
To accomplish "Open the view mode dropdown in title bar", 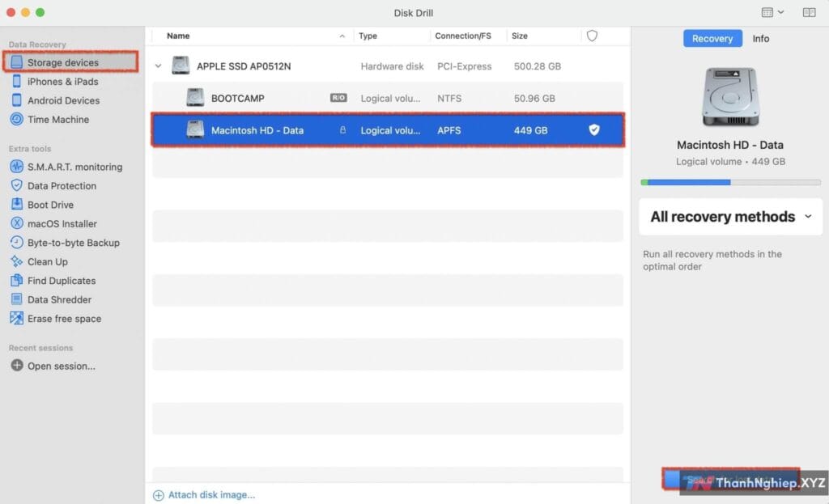I will 772,12.
